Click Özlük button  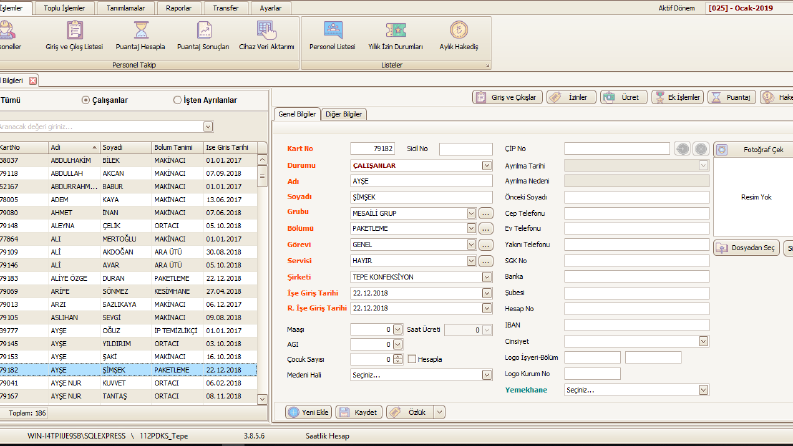pyautogui.click(x=410, y=412)
